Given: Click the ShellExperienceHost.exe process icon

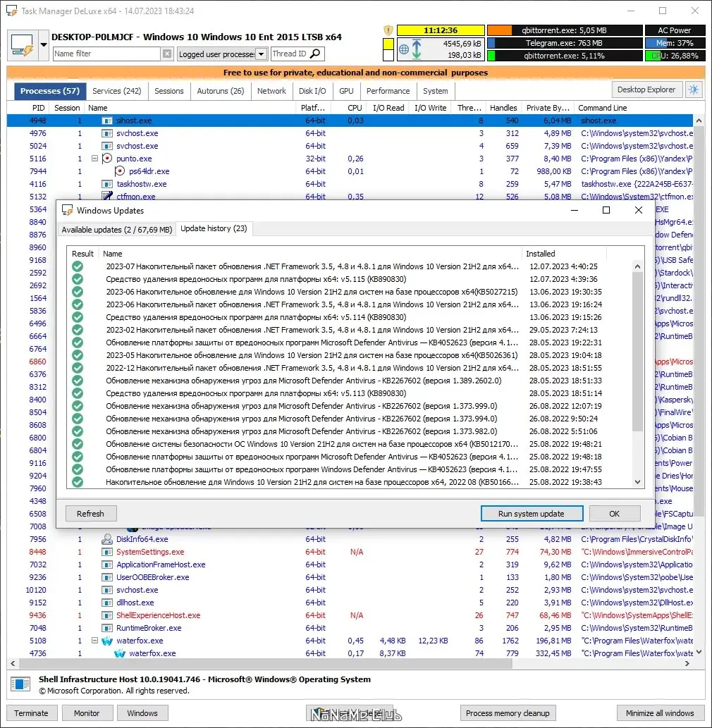Looking at the screenshot, I should [107, 615].
